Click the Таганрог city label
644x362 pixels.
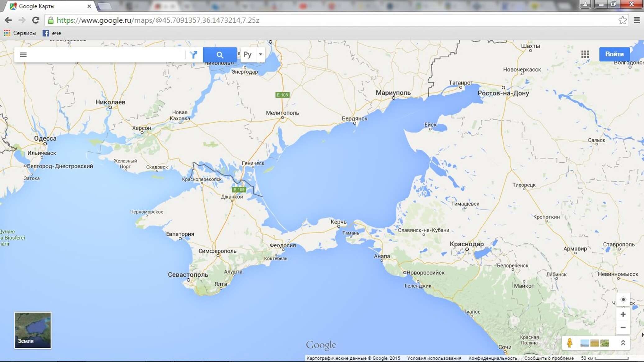461,83
